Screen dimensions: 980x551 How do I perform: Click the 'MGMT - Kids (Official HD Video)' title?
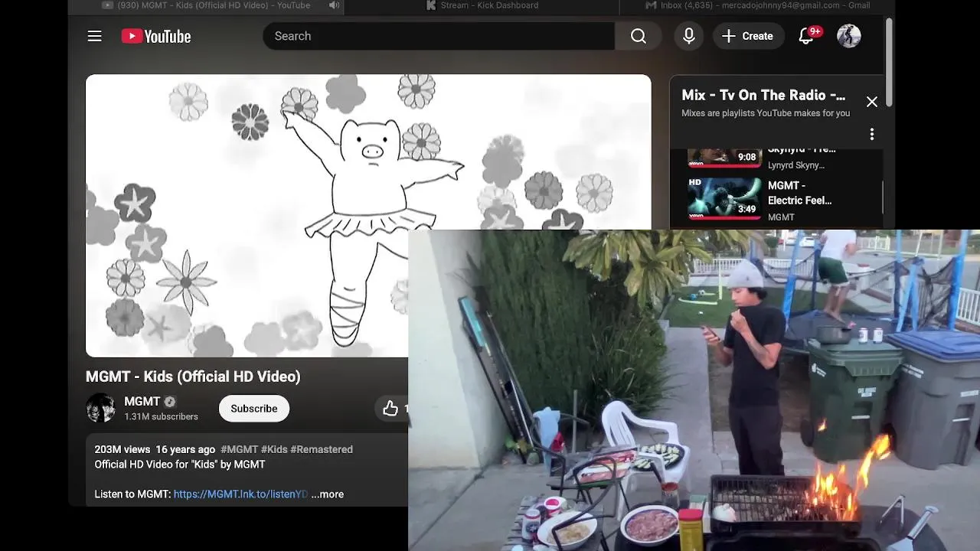tap(193, 377)
